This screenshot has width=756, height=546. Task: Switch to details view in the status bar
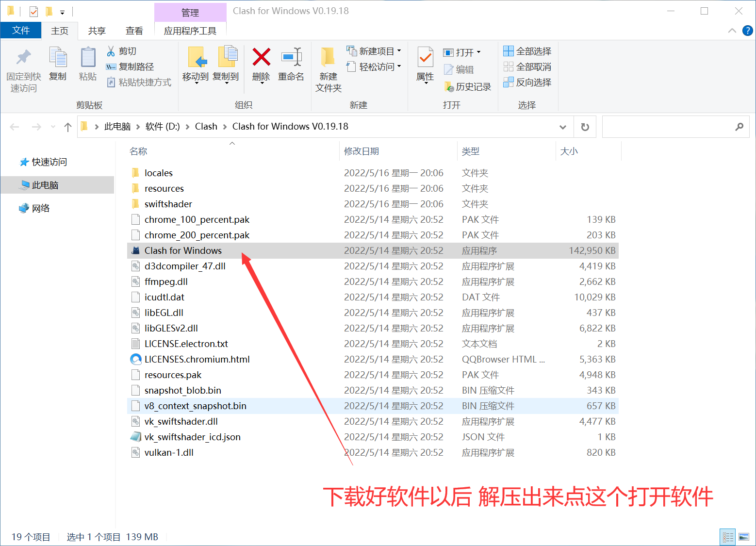[x=727, y=536]
